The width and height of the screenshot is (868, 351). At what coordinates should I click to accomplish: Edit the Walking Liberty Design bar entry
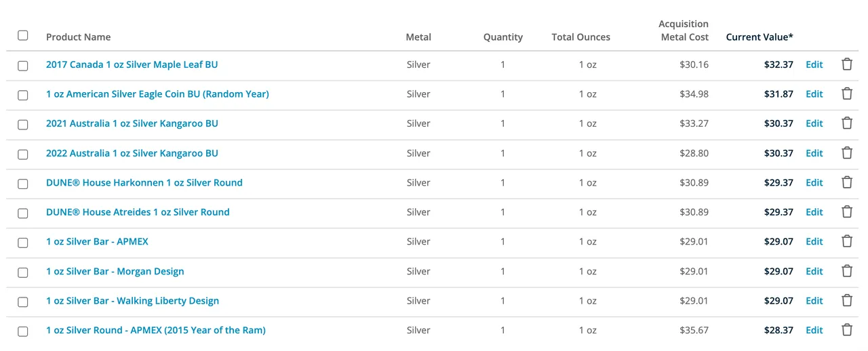814,301
